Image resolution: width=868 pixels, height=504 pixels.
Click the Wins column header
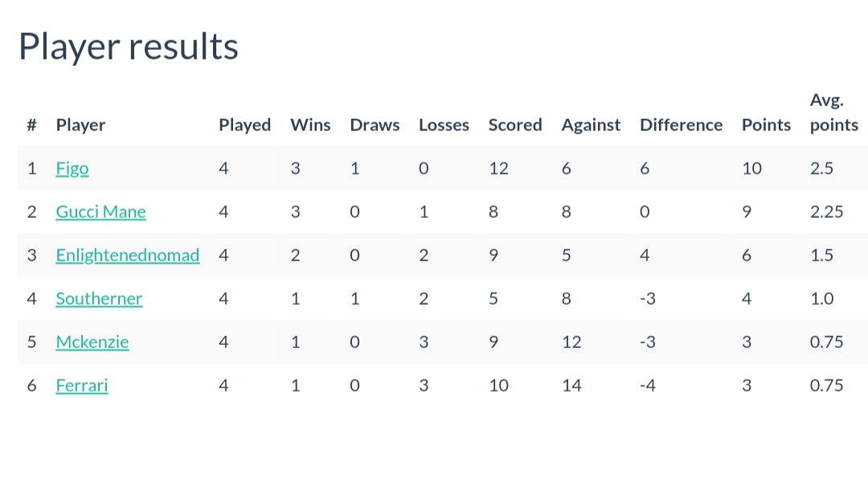coord(310,125)
